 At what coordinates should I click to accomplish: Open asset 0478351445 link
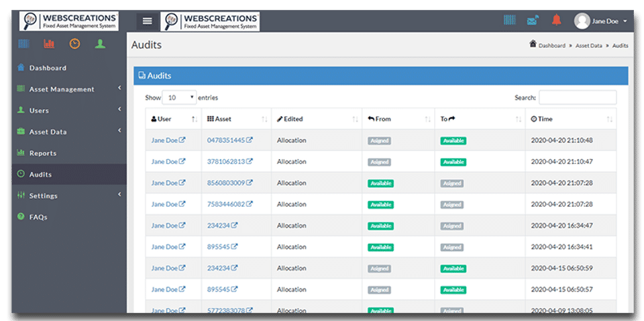coord(226,140)
